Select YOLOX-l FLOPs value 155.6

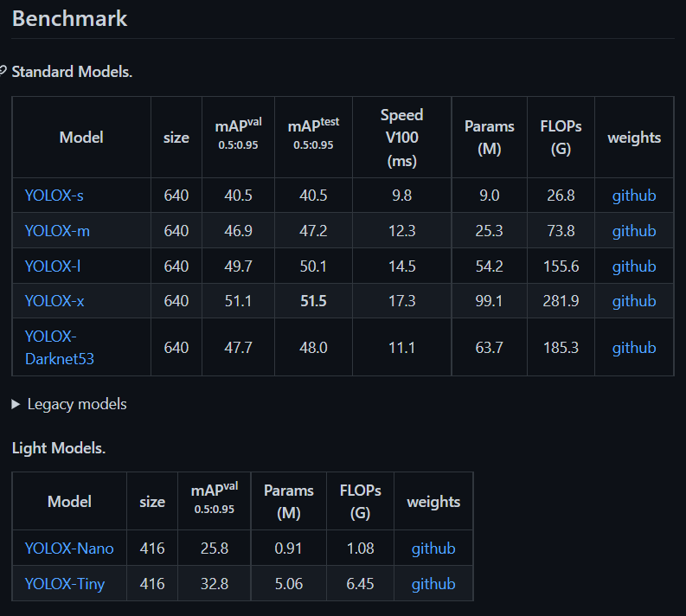pyautogui.click(x=561, y=266)
